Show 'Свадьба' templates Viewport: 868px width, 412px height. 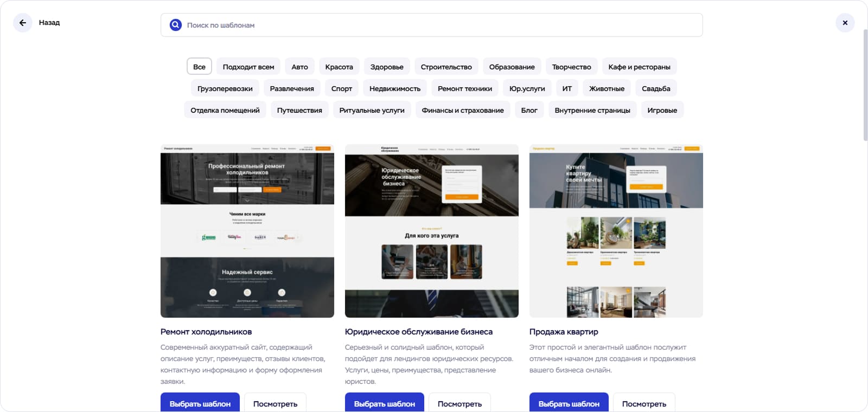pyautogui.click(x=656, y=88)
